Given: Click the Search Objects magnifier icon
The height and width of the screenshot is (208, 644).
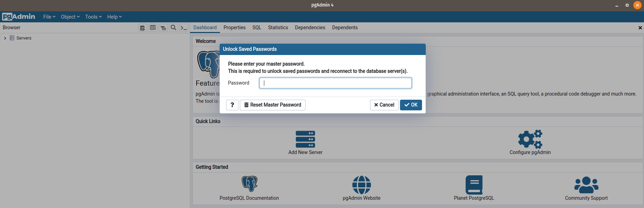Looking at the screenshot, I should tap(174, 28).
